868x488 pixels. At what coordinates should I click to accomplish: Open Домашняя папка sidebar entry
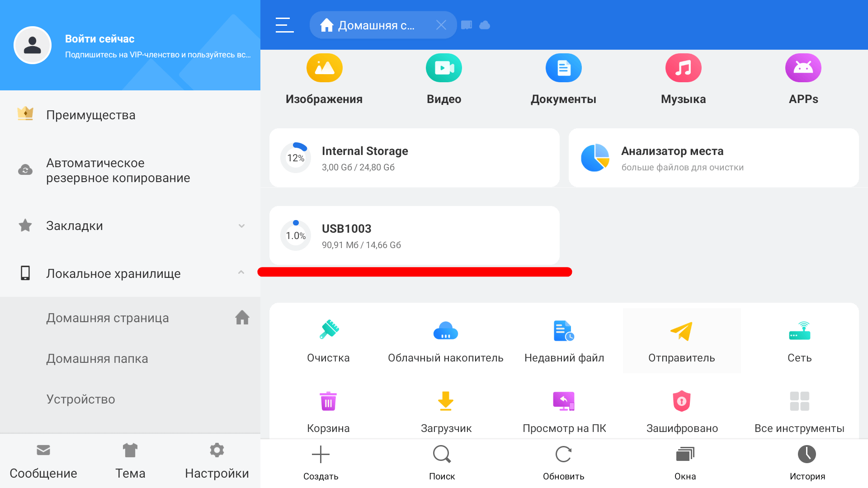point(130,359)
